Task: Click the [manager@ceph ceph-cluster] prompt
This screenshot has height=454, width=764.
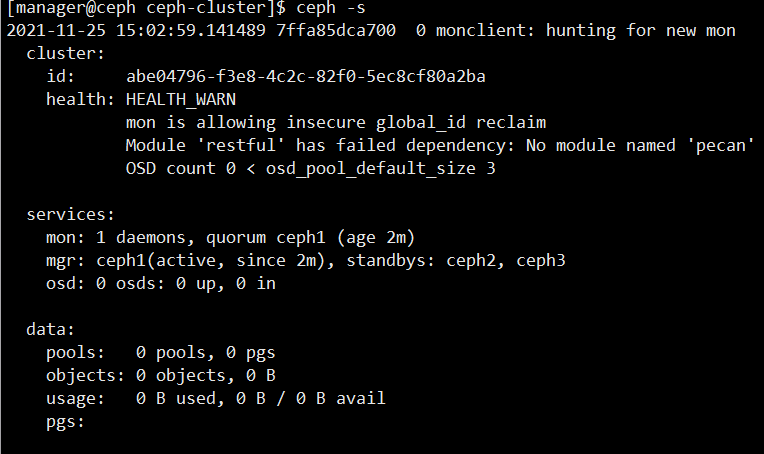Action: [x=146, y=7]
